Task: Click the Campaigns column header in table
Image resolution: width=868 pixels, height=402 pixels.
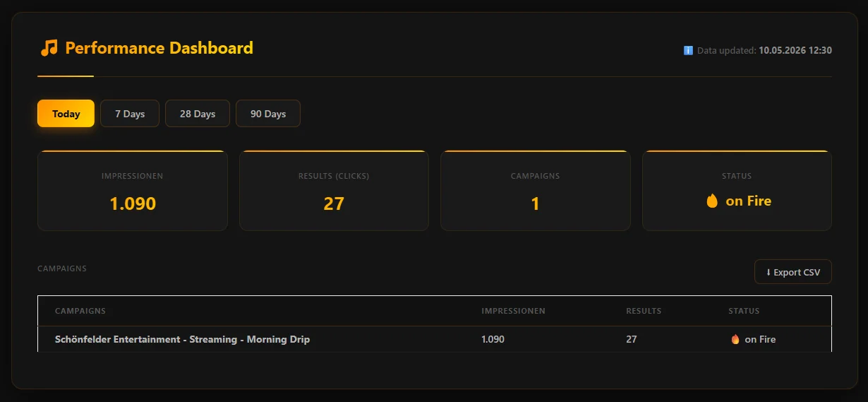Action: [80, 311]
